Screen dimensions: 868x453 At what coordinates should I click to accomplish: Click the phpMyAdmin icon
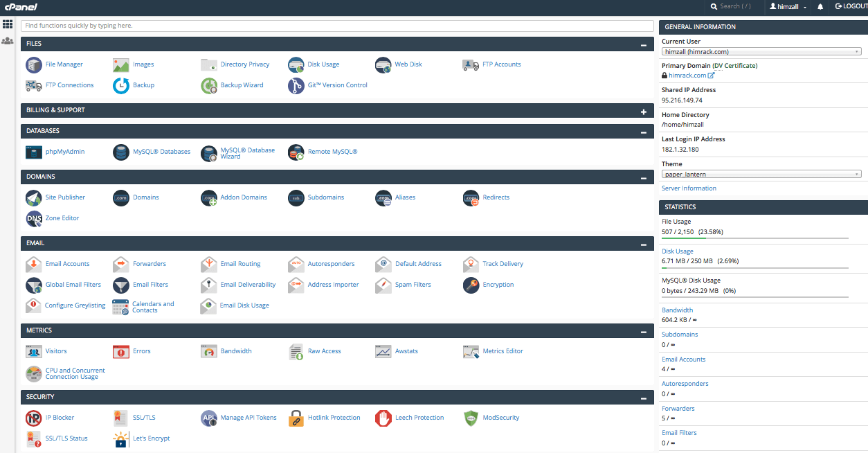(x=34, y=152)
